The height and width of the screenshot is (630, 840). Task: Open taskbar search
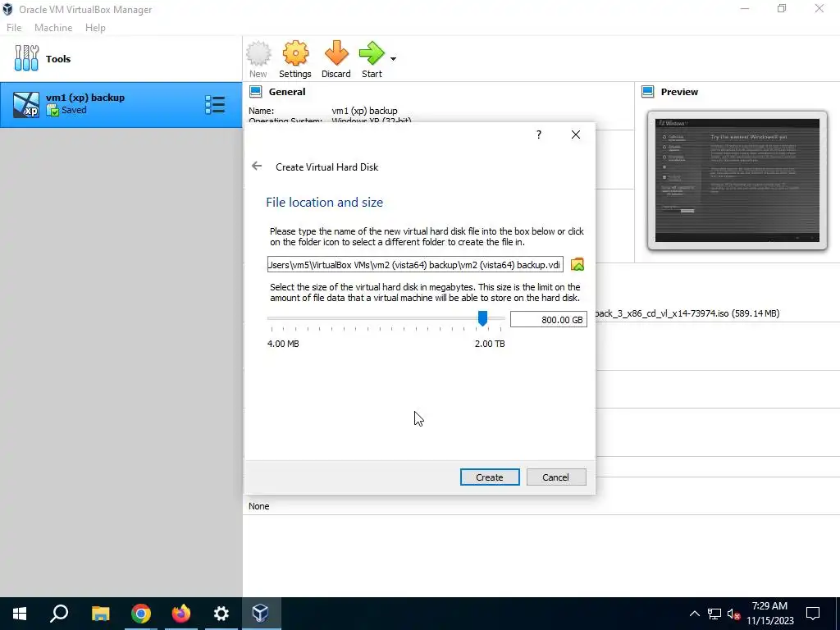tap(59, 614)
